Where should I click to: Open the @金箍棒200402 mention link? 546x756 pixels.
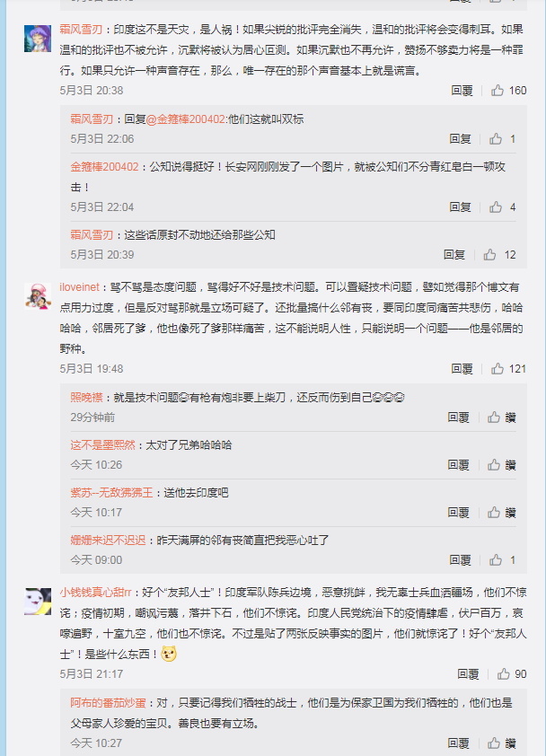pyautogui.click(x=185, y=119)
